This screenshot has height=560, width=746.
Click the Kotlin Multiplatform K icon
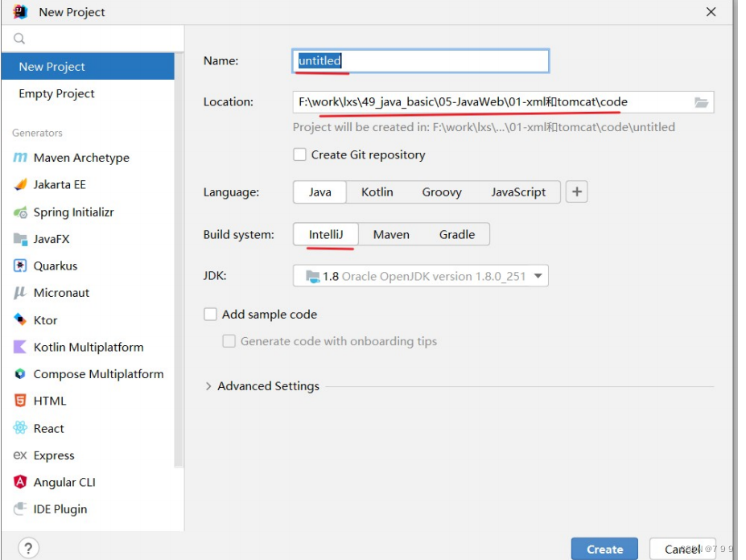20,347
